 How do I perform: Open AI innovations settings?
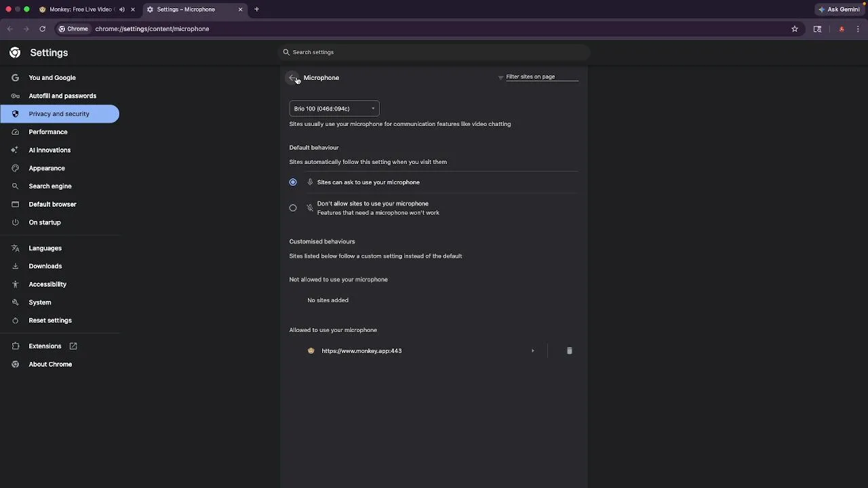tap(50, 150)
